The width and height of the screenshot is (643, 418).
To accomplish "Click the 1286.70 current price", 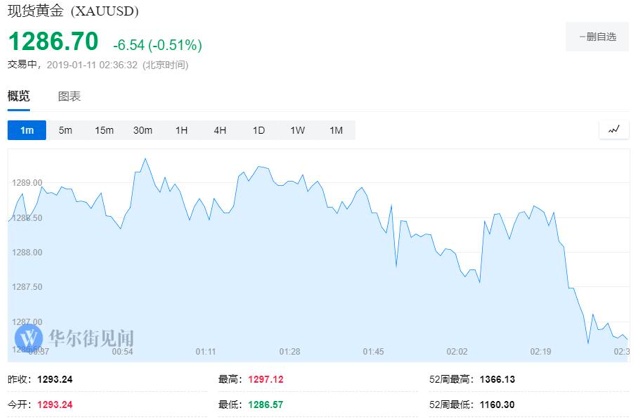I will coord(55,42).
